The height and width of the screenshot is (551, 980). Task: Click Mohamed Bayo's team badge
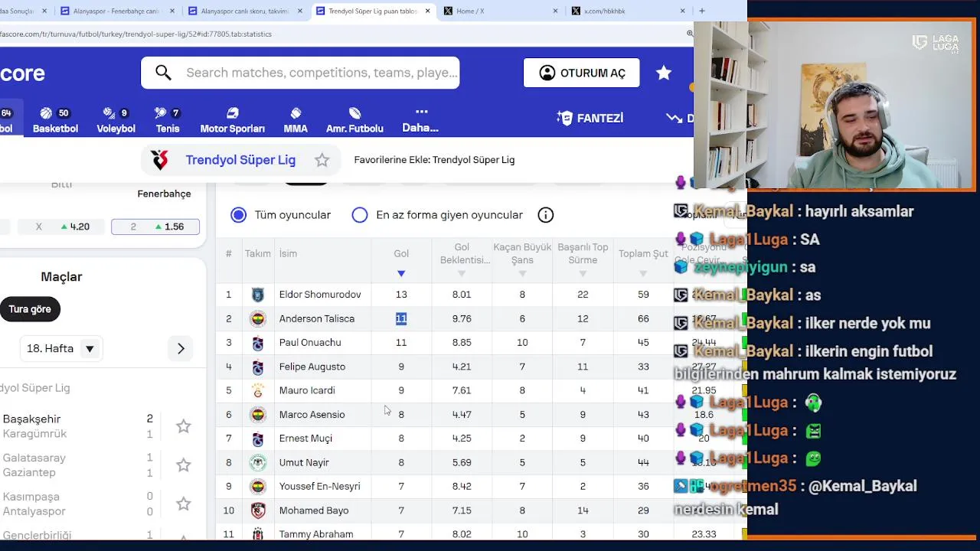pos(258,510)
